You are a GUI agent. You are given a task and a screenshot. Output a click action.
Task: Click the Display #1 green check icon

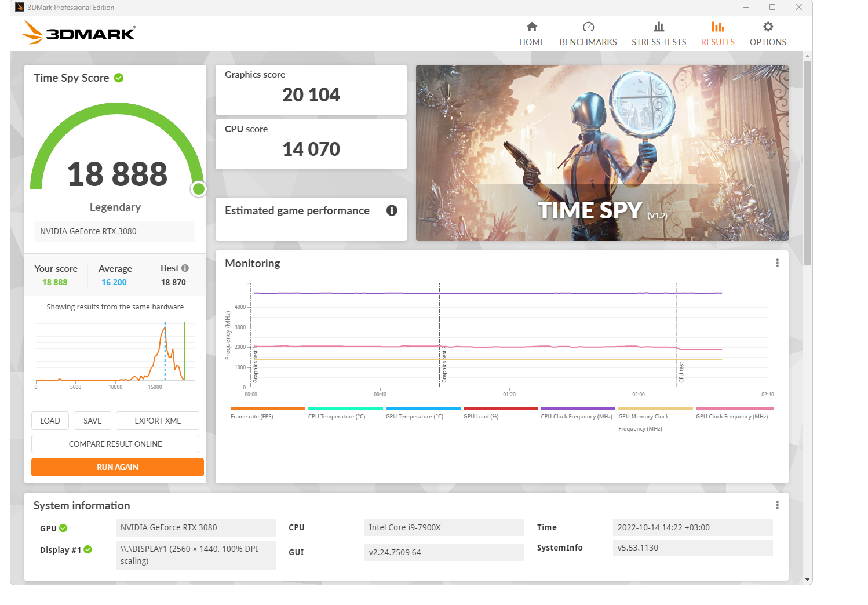coord(87,549)
